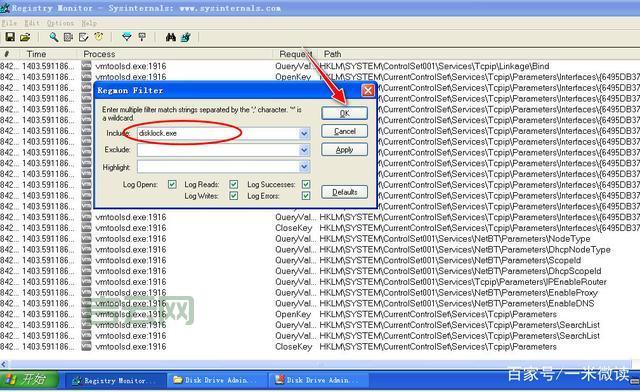Click the clear display icon with checkmark
Screen dimensions: 640x392
(84, 37)
